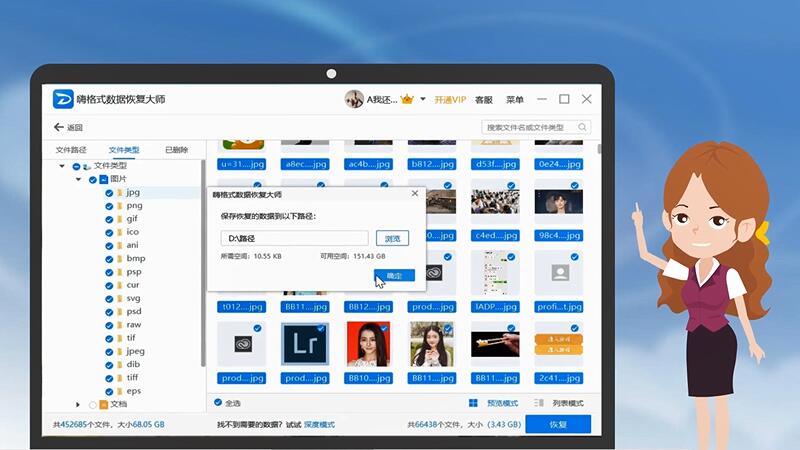Image resolution: width=800 pixels, height=450 pixels.
Task: Switch to the 已删除 tab
Action: (177, 149)
